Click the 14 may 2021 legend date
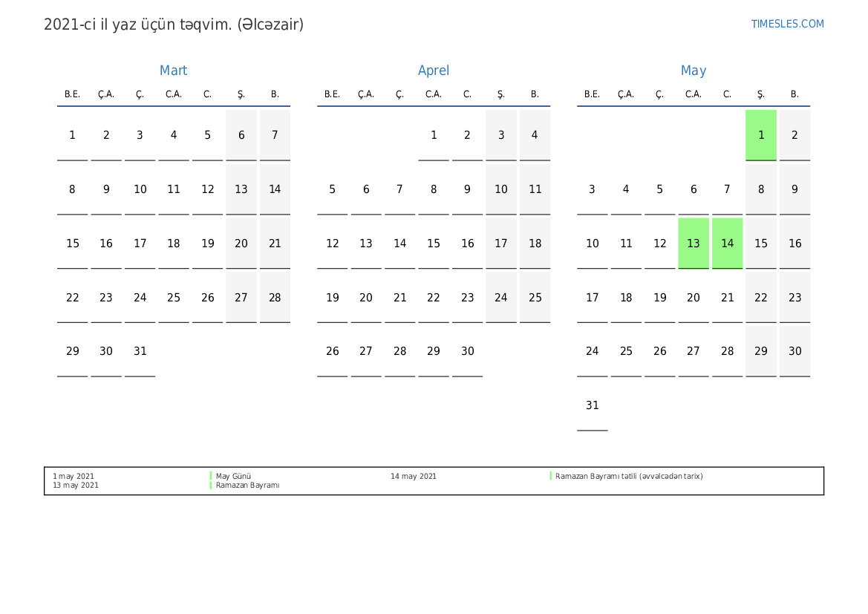Viewport: 868px width, 614px height. [413, 477]
